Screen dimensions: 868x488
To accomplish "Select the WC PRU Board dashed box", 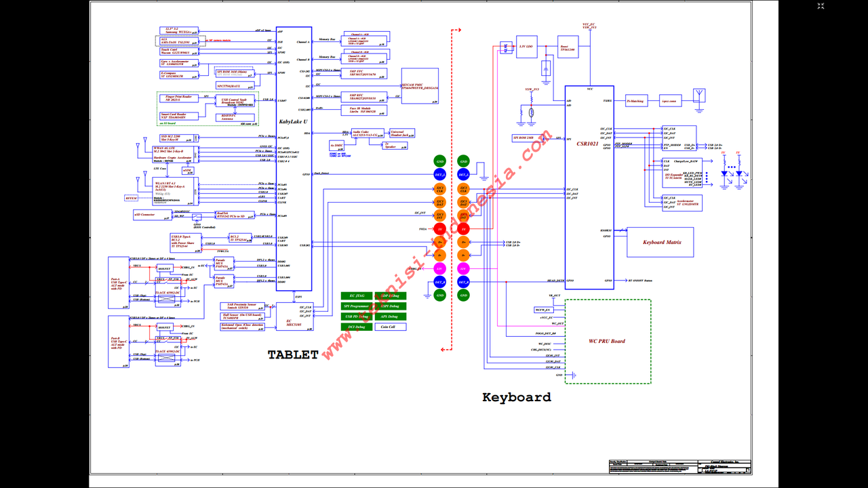I will (608, 342).
